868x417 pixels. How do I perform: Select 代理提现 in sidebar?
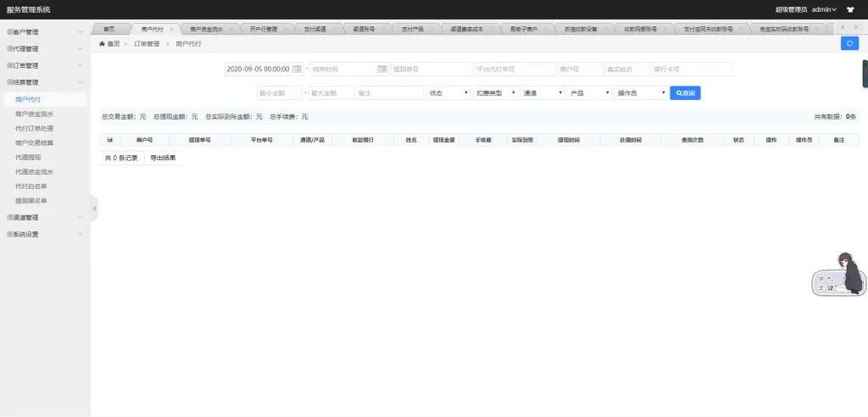[x=28, y=158]
